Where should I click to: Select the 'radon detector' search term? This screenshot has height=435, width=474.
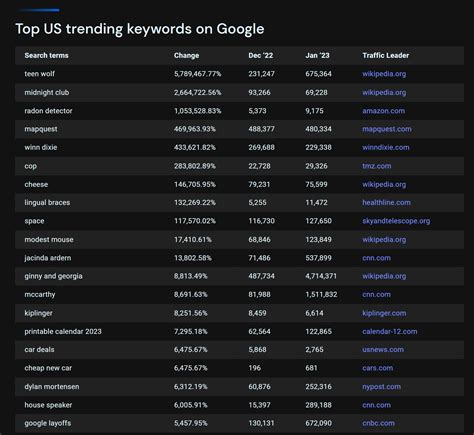click(x=48, y=111)
